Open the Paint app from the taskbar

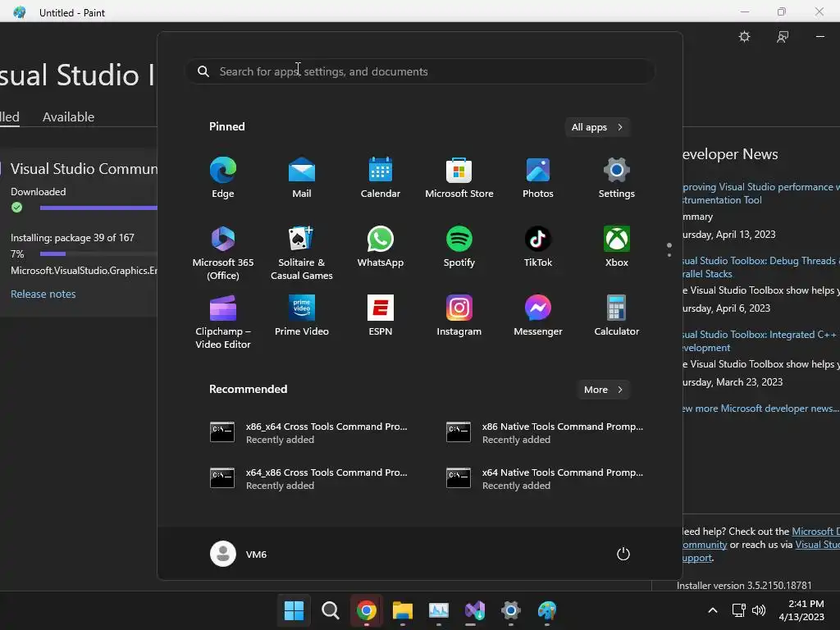pyautogui.click(x=547, y=610)
